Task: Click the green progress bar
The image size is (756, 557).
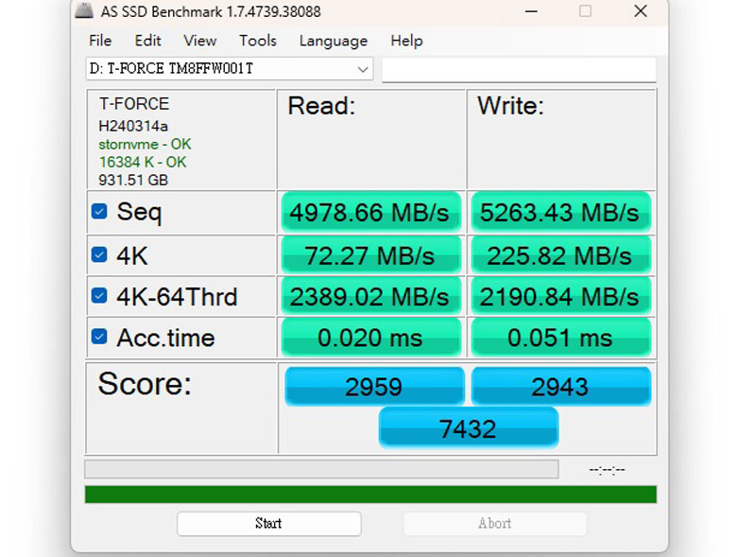Action: pos(369,495)
